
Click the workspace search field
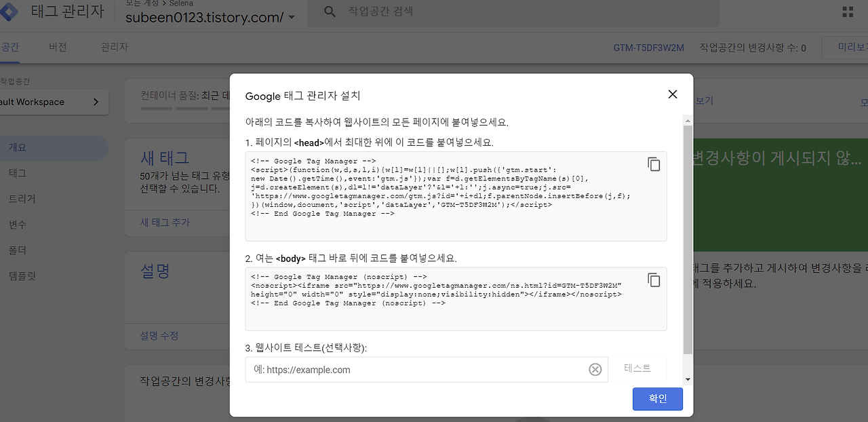[512, 12]
